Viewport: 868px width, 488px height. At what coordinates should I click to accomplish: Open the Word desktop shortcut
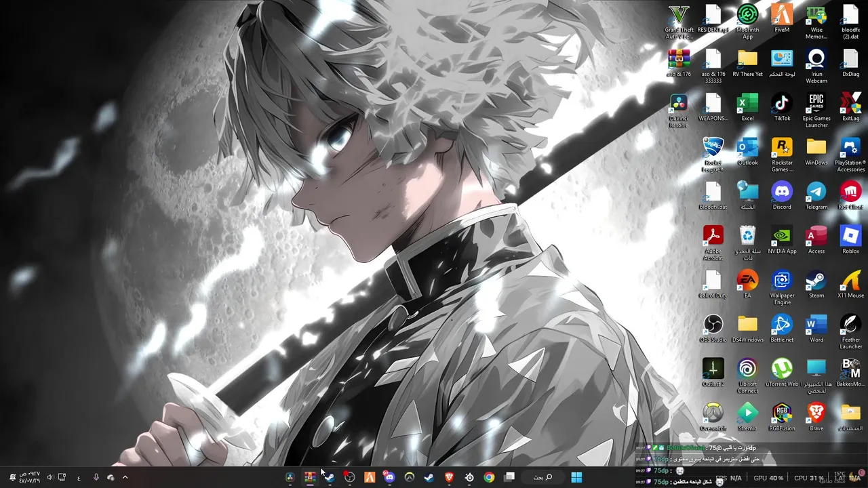click(x=816, y=329)
